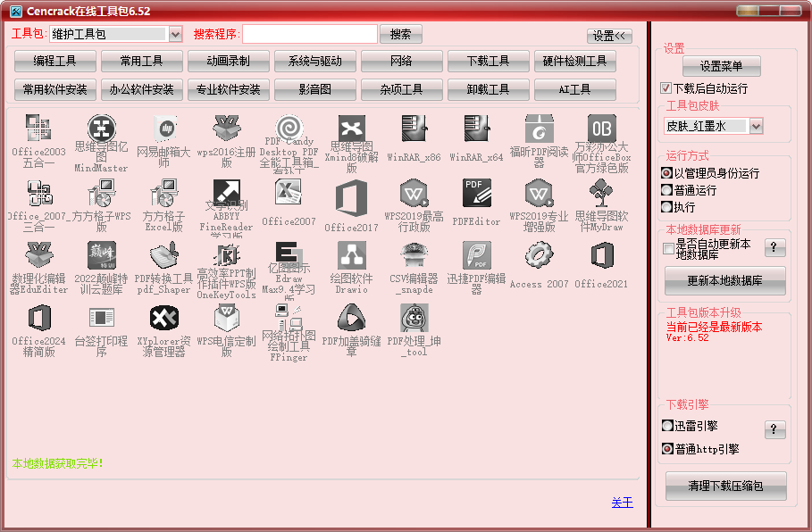
Task: Select the Office2021 icon
Action: click(x=601, y=256)
